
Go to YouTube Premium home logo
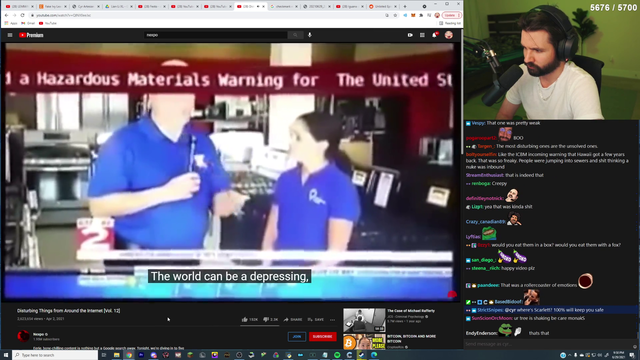pos(31,35)
